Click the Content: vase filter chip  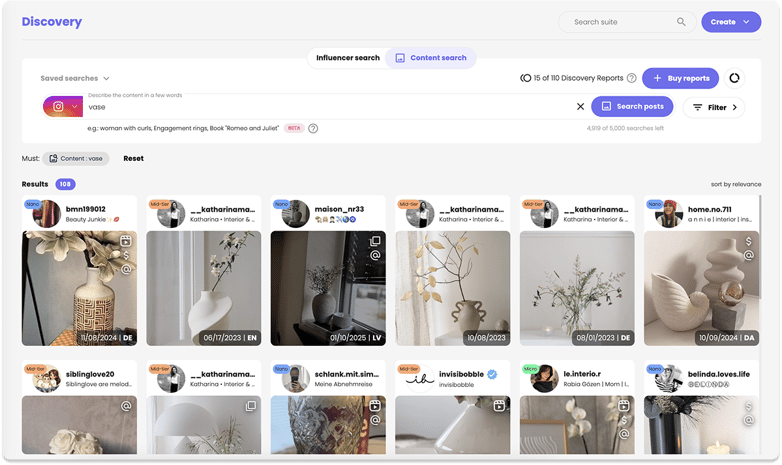[76, 159]
